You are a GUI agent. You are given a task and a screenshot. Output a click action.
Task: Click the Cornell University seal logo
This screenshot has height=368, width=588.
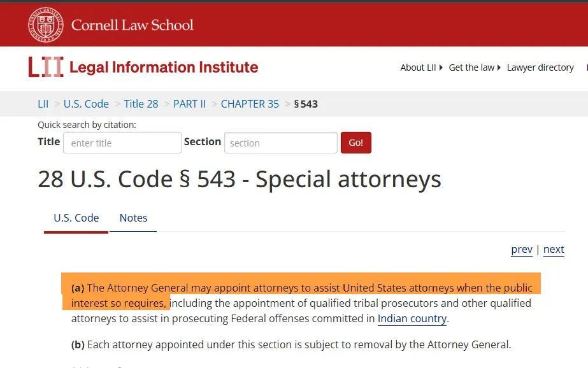coord(46,25)
